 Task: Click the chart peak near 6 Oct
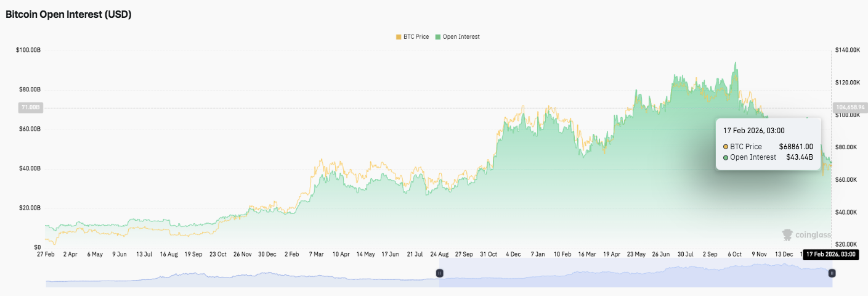[735, 63]
